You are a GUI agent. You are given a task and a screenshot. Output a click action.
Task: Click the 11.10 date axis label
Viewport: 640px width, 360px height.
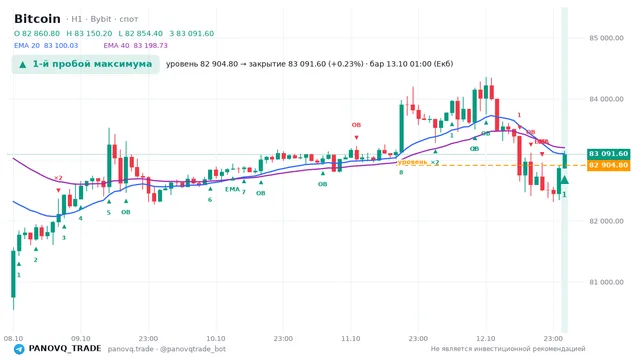point(351,339)
